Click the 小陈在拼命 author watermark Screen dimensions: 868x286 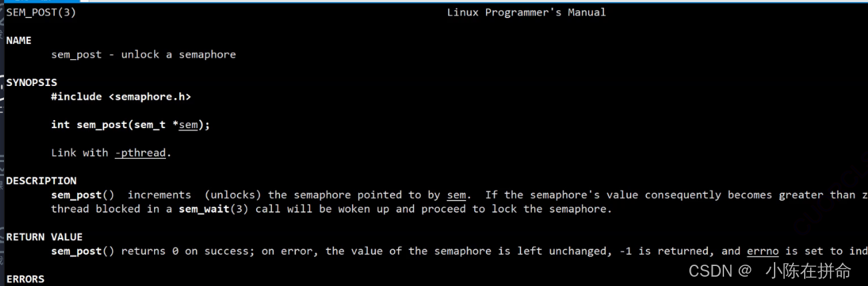coord(809,271)
